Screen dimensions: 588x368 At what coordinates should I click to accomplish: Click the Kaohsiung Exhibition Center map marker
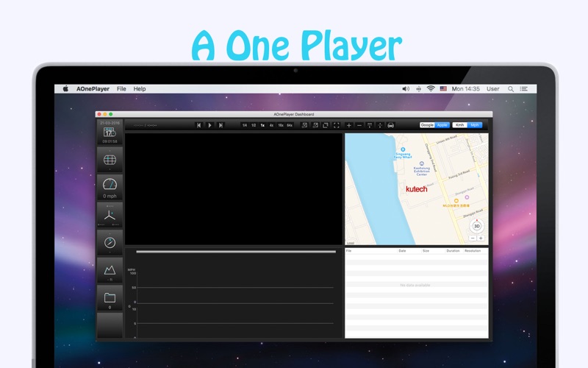422,163
